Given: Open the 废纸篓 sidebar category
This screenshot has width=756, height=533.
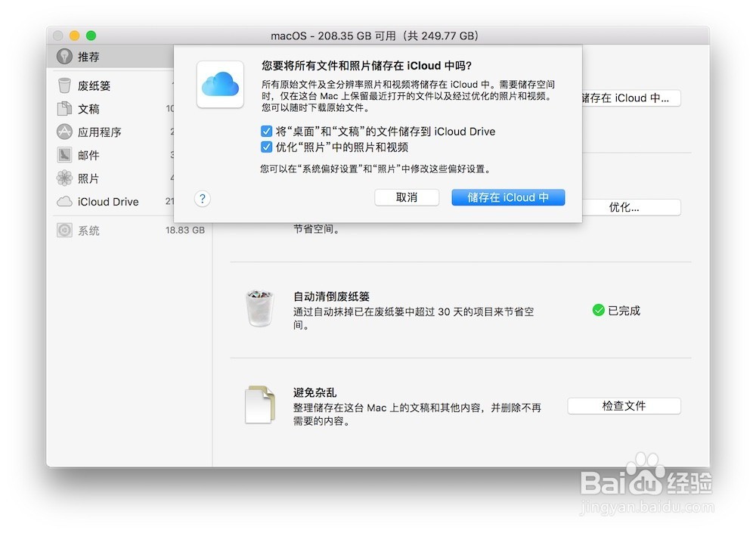Looking at the screenshot, I should [x=110, y=85].
